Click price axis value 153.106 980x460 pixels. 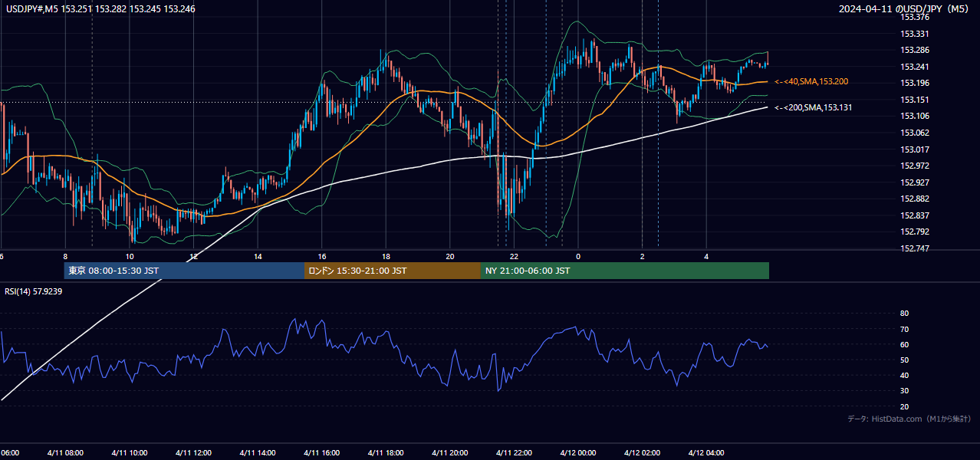click(x=914, y=116)
